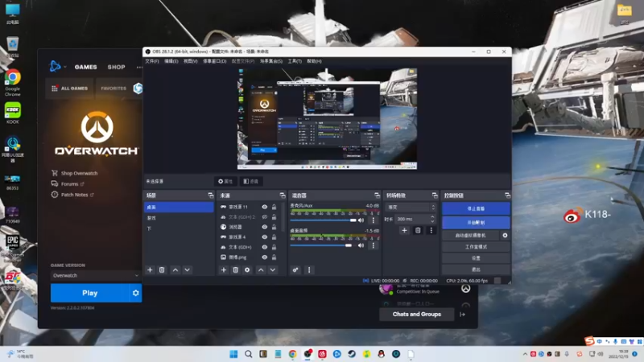Hide the 浏览器 source eye icon

[265, 227]
